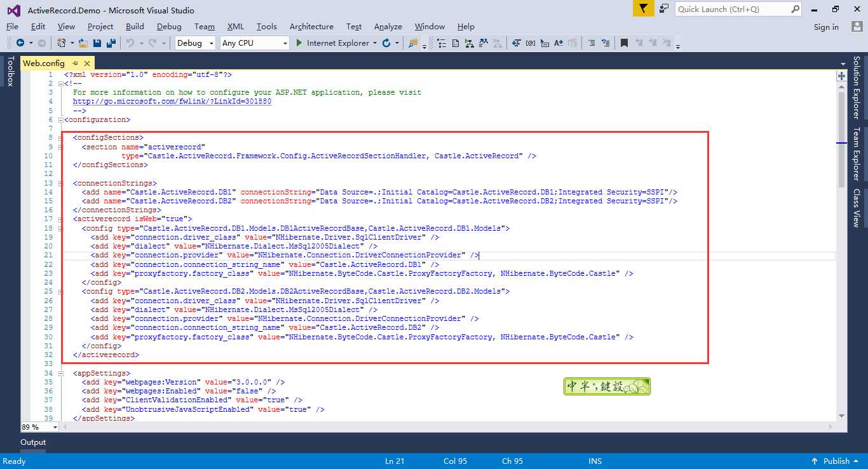Open the Output panel tab

click(x=33, y=442)
